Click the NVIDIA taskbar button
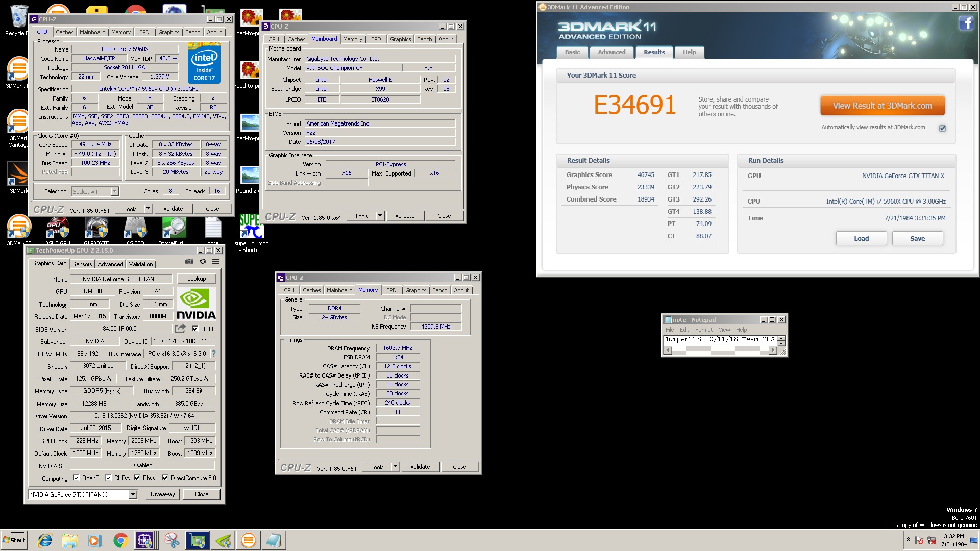The width and height of the screenshot is (980, 551). pyautogui.click(x=223, y=540)
